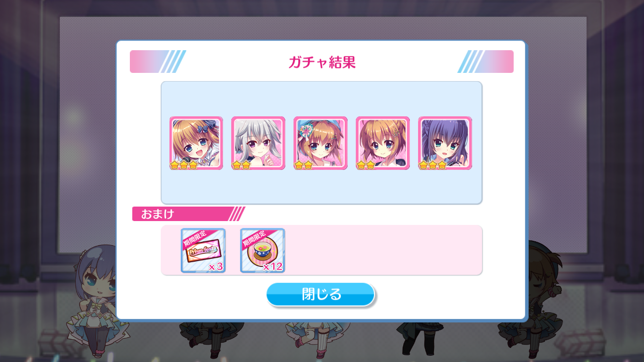Select the silver-haired girl card
644x362 pixels.
pos(258,143)
